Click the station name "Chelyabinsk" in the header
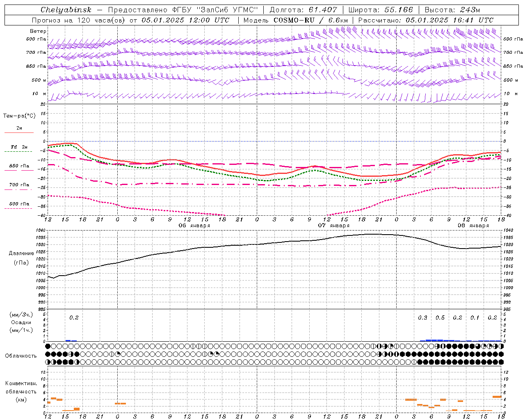This screenshot has height=420, width=525. pos(66,10)
